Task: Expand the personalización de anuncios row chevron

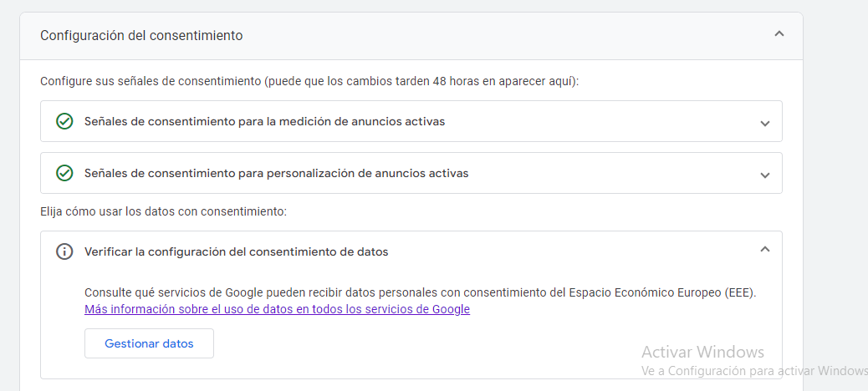Action: pyautogui.click(x=765, y=175)
